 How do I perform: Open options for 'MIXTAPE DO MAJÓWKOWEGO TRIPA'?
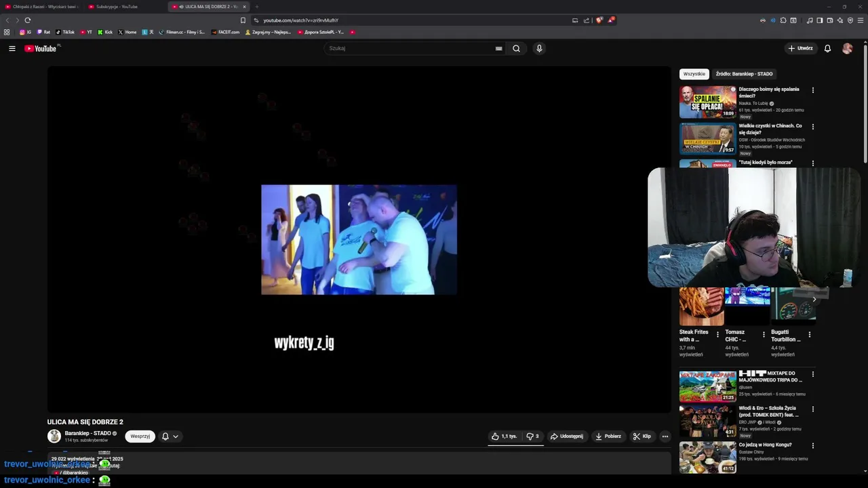(812, 373)
